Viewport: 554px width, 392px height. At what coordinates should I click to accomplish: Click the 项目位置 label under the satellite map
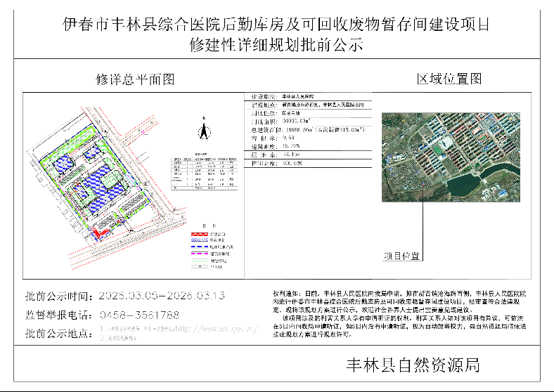[402, 256]
